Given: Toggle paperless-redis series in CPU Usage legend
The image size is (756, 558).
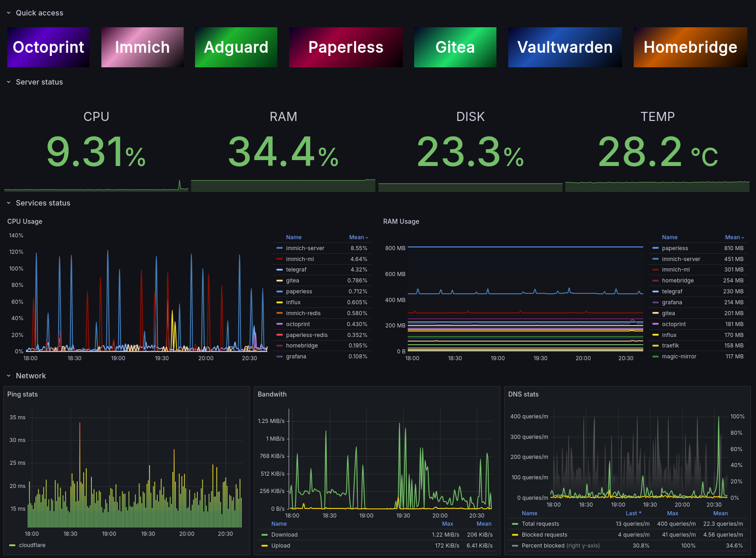Looking at the screenshot, I should [x=306, y=335].
